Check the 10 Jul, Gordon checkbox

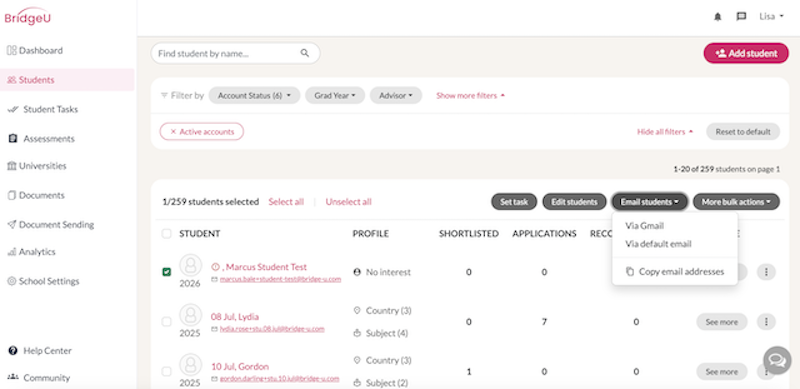[x=166, y=372]
